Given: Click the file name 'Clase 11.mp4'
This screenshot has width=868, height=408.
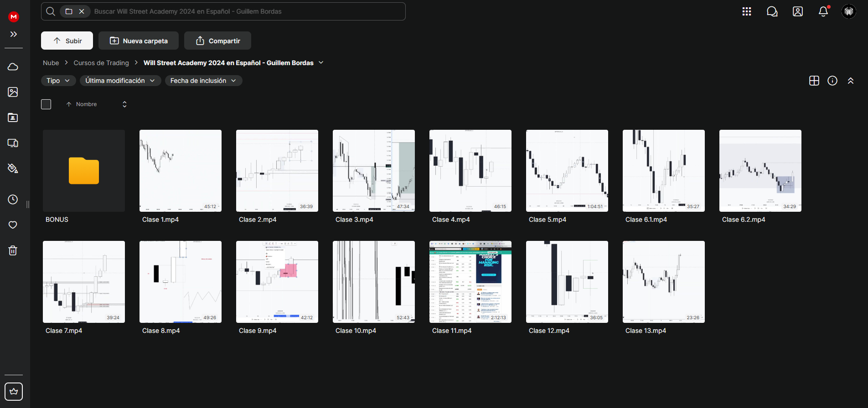Looking at the screenshot, I should coord(452,331).
